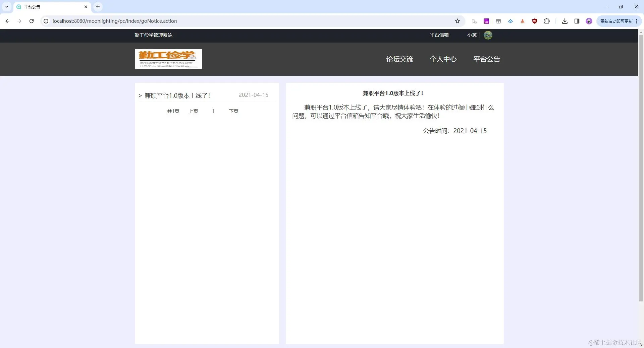The image size is (644, 348).
Task: Click the 勤工俭学管理系统 title link
Action: point(153,35)
